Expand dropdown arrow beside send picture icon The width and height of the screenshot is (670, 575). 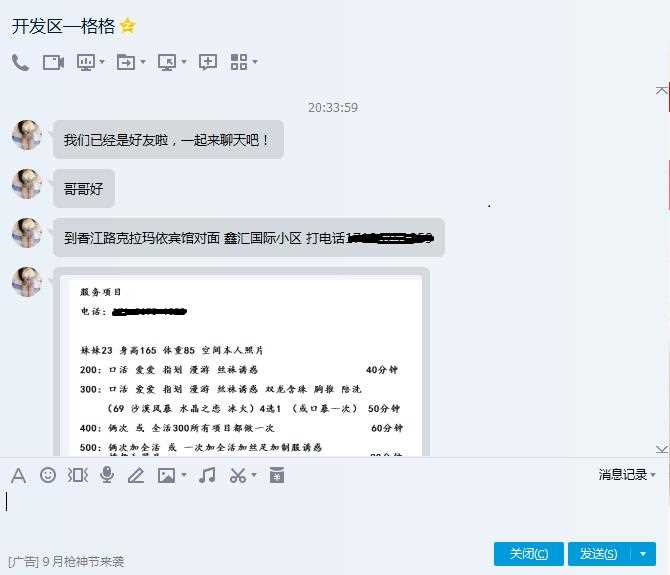click(x=184, y=475)
